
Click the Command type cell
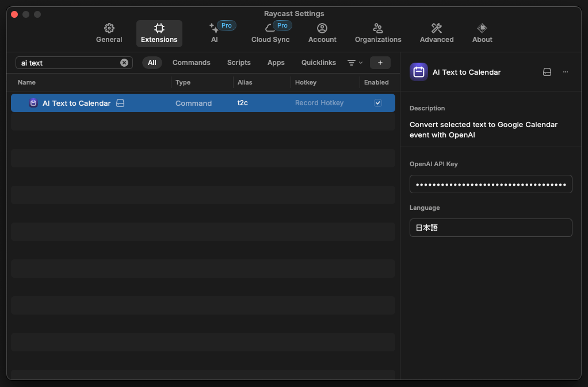[193, 103]
